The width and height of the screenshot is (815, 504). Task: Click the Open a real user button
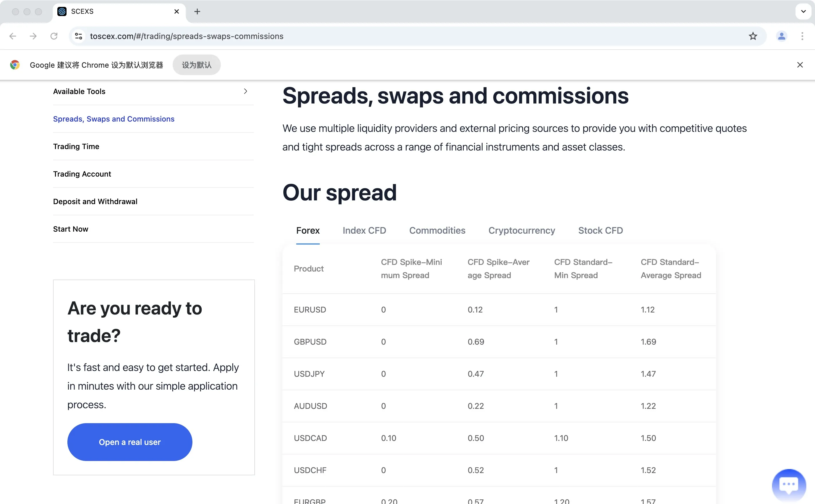coord(130,442)
